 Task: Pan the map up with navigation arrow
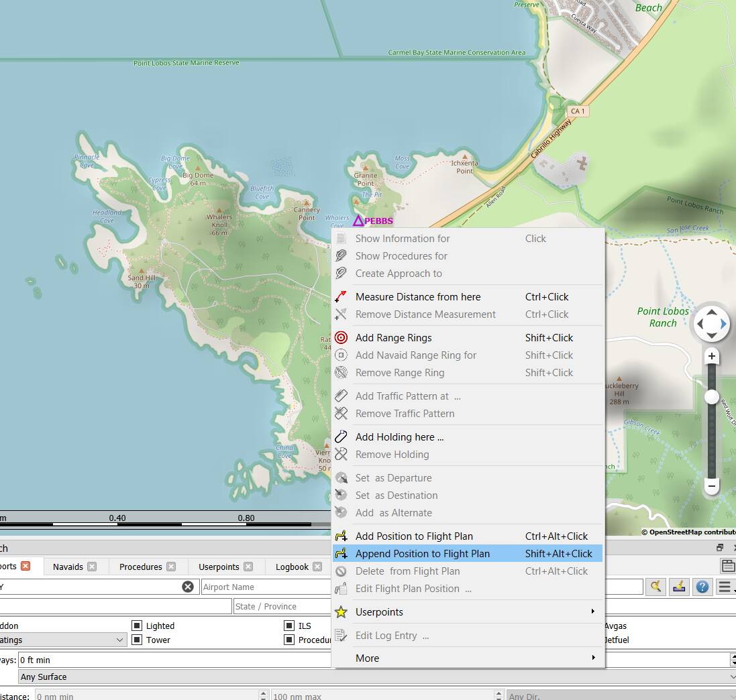[712, 312]
